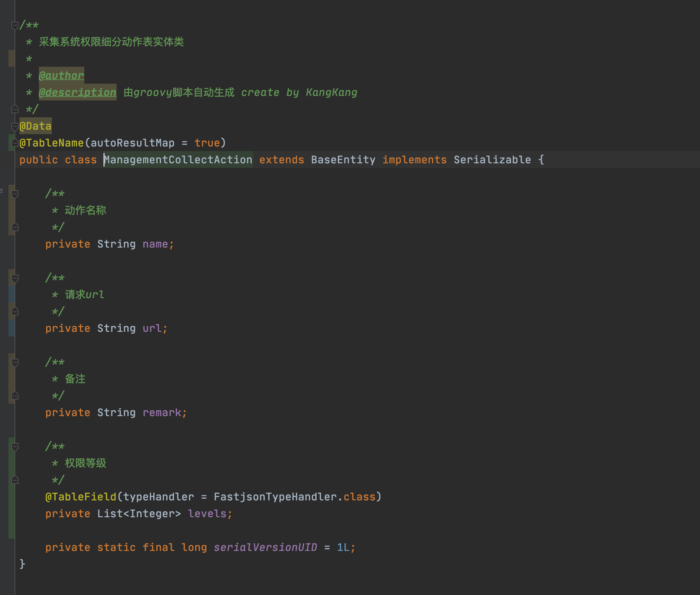Collapse the 动作名称 field comment
Viewport: 700px width, 595px height.
[x=14, y=193]
